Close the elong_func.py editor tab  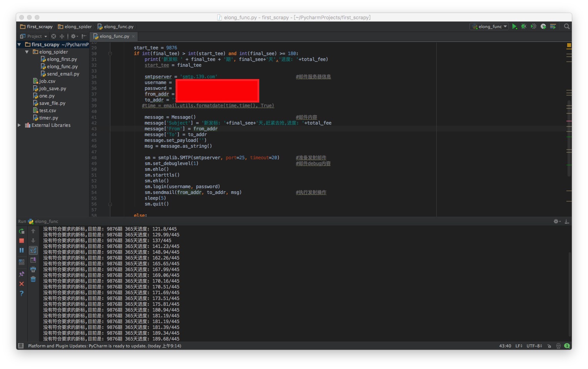133,37
